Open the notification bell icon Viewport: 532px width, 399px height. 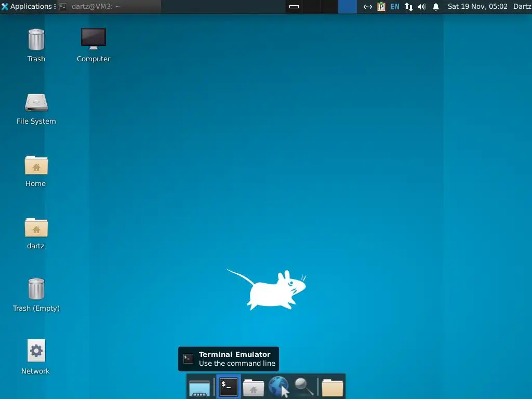436,6
